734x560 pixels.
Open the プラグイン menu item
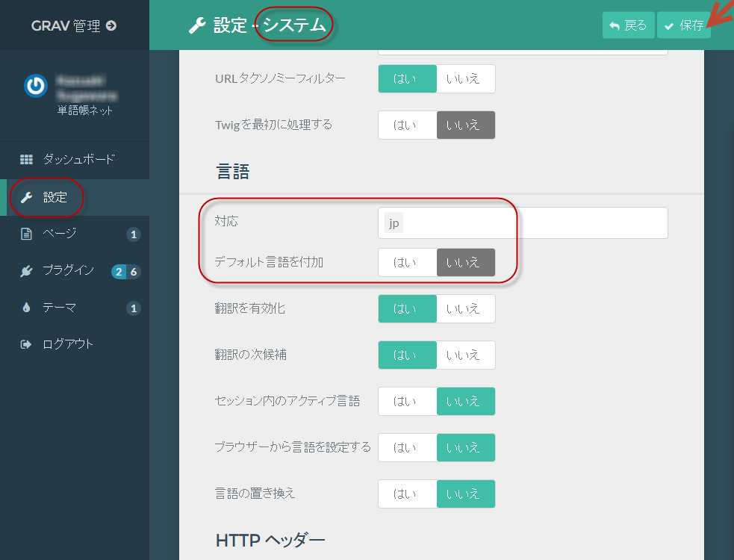[x=69, y=271]
